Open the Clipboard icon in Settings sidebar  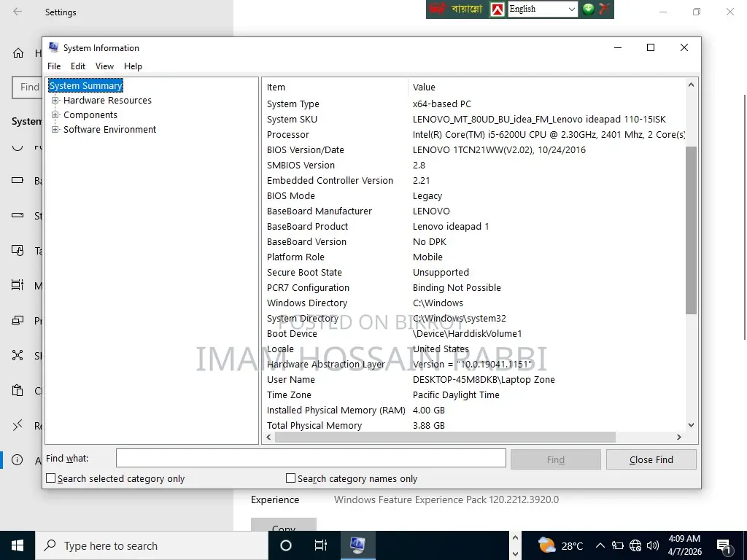point(18,391)
